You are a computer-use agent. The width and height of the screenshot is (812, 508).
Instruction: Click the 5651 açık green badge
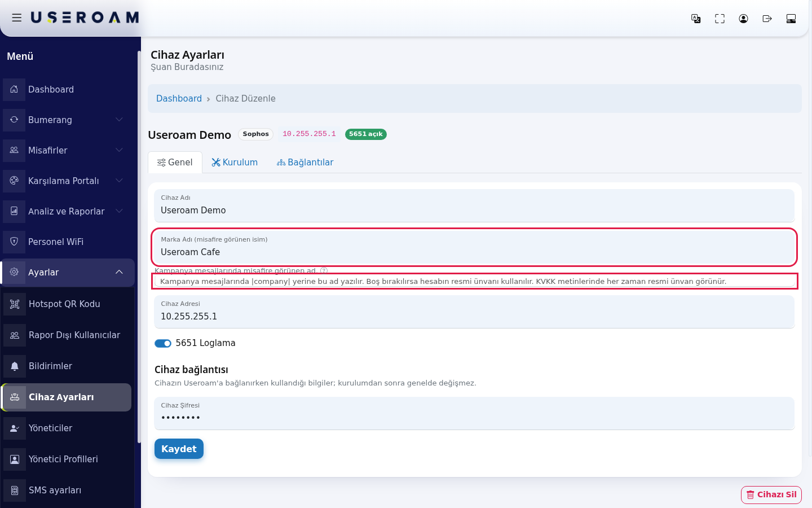click(x=366, y=134)
